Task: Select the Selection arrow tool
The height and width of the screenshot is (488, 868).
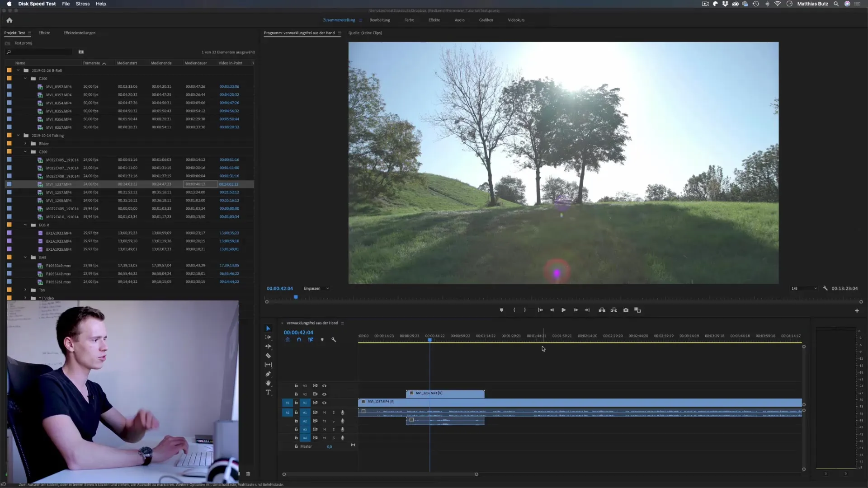Action: pyautogui.click(x=268, y=328)
